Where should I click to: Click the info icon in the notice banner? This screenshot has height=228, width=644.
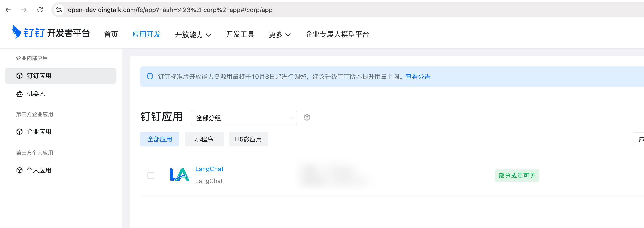150,76
